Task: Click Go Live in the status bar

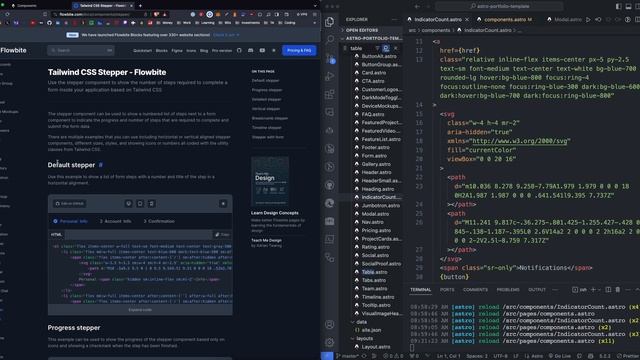Action: pyautogui.click(x=560, y=356)
